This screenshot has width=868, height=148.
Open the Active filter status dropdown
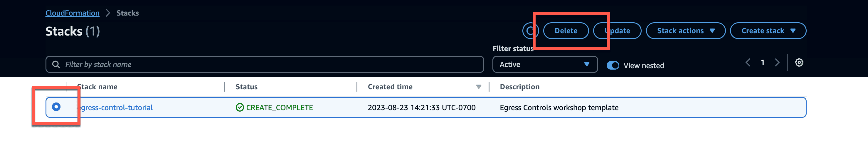pyautogui.click(x=545, y=64)
